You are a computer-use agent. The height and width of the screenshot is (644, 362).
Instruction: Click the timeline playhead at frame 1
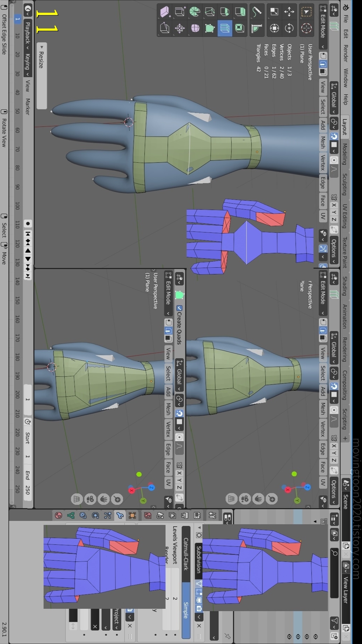17,19
